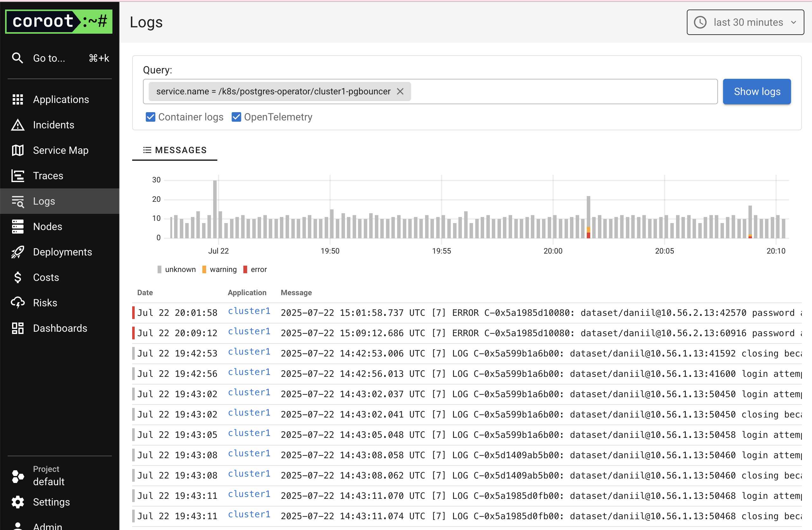Click the Service Map icon

pyautogui.click(x=17, y=150)
